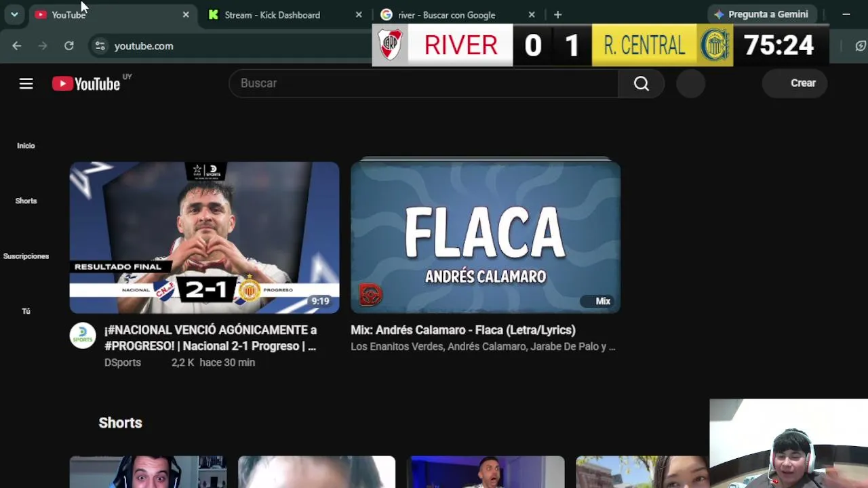
Task: Reload the current page
Action: click(68, 46)
